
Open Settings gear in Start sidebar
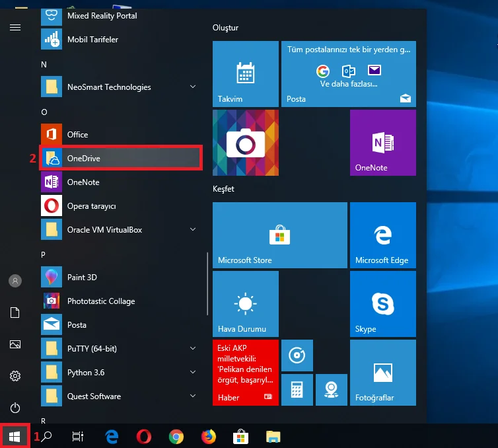[15, 376]
